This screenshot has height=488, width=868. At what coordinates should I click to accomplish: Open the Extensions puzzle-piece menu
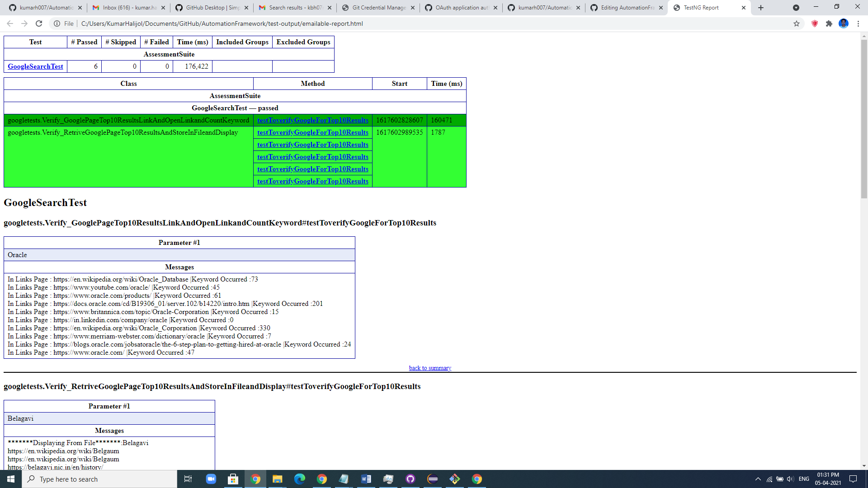point(829,23)
